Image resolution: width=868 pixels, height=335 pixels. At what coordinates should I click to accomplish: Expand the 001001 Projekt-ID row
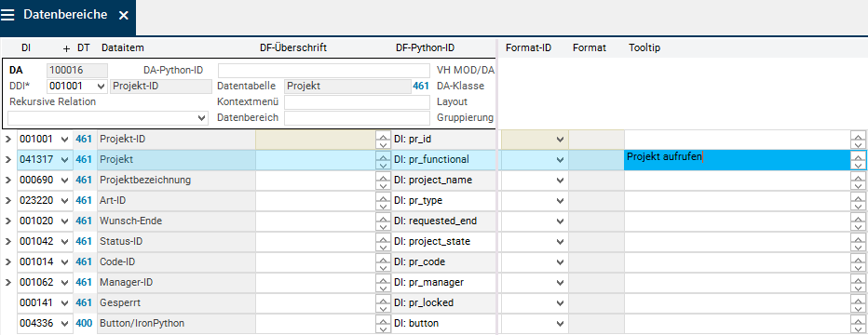coord(7,140)
